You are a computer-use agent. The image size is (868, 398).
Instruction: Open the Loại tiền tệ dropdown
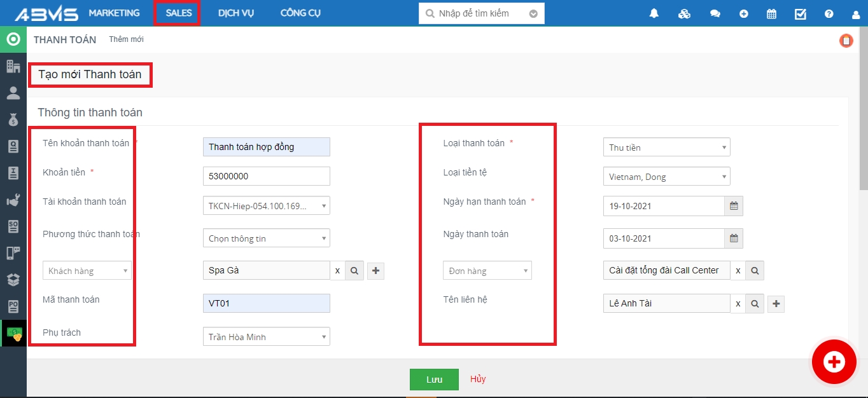666,177
